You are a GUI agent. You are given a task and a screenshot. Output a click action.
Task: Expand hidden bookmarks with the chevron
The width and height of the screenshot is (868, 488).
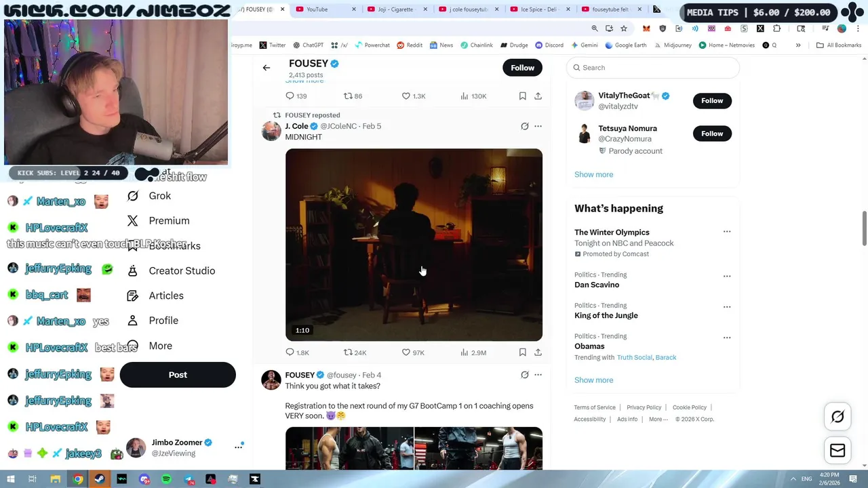pyautogui.click(x=798, y=45)
